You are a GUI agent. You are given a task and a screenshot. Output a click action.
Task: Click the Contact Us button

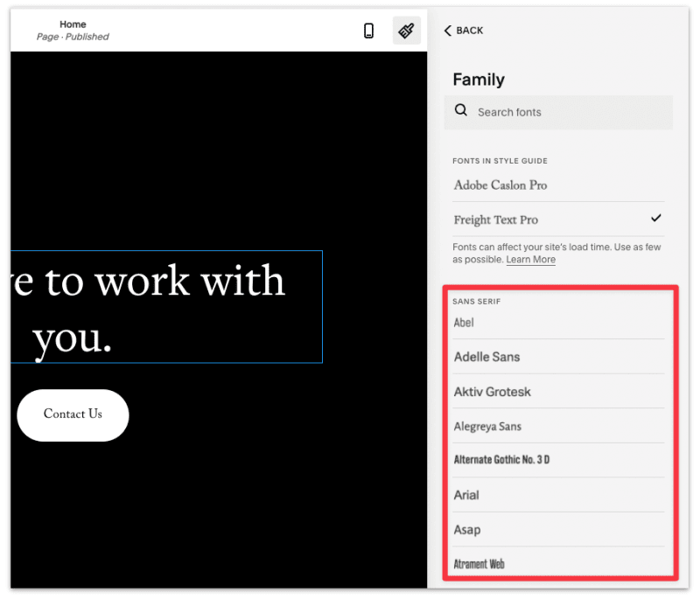[x=73, y=414]
